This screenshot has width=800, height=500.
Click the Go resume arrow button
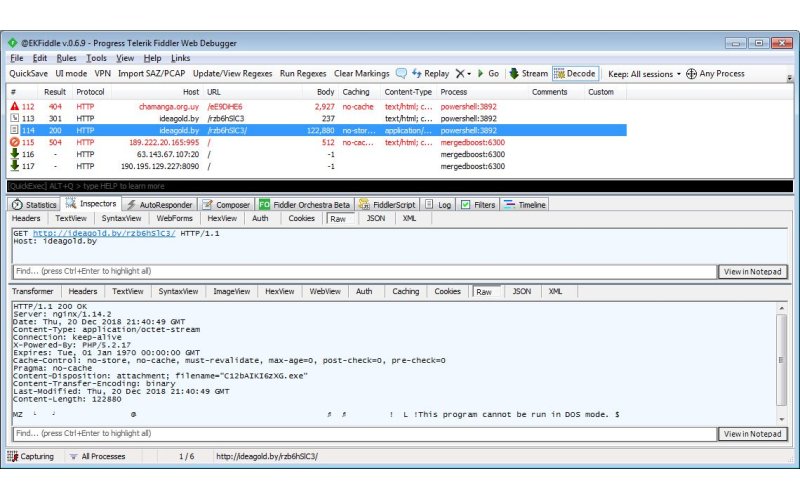click(488, 73)
